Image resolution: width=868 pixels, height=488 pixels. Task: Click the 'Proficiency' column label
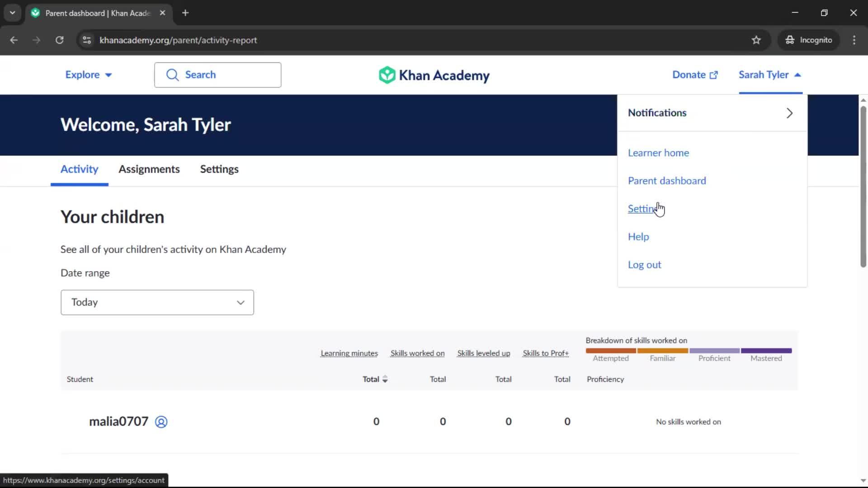pos(605,380)
